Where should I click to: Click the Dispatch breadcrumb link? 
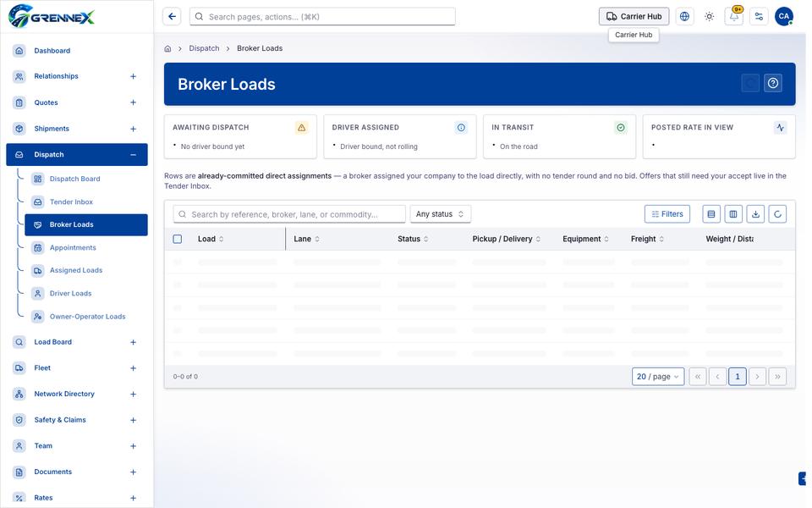(x=204, y=48)
